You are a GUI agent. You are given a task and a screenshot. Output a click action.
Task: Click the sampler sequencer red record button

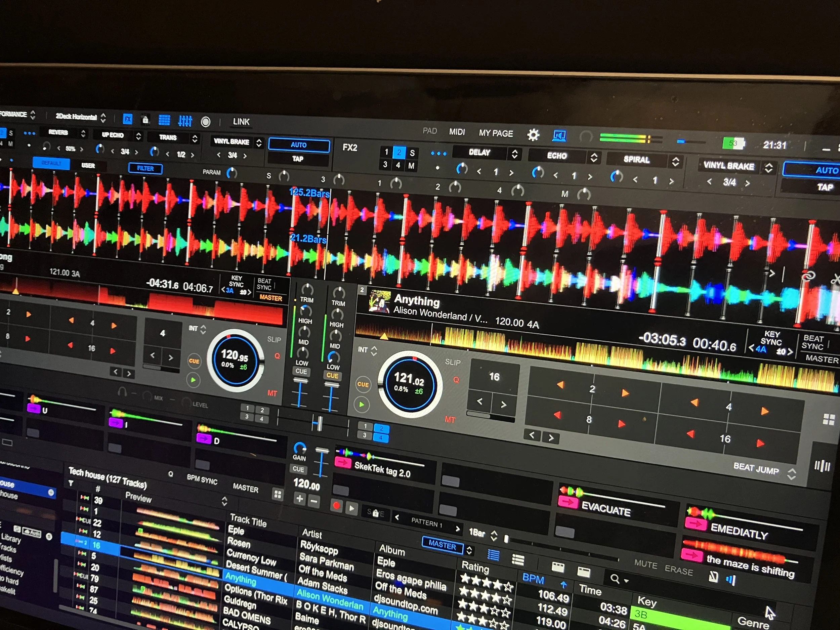pos(336,506)
